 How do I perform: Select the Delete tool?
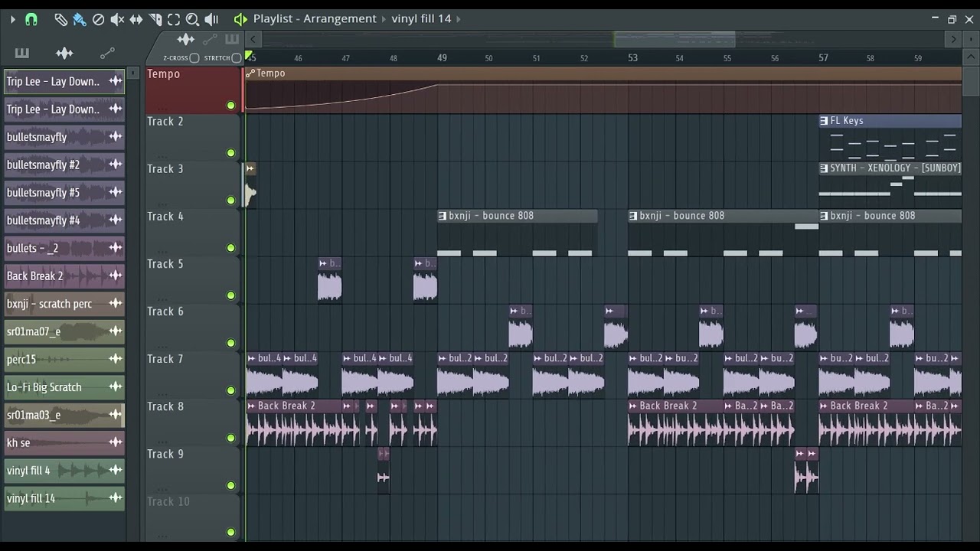[99, 19]
